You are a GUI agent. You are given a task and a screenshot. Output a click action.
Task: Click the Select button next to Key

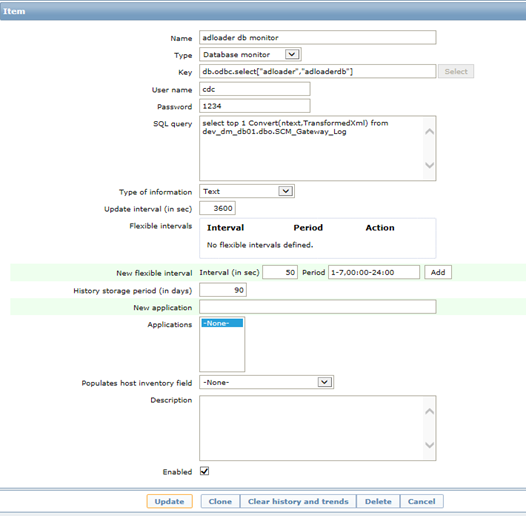[x=456, y=71]
